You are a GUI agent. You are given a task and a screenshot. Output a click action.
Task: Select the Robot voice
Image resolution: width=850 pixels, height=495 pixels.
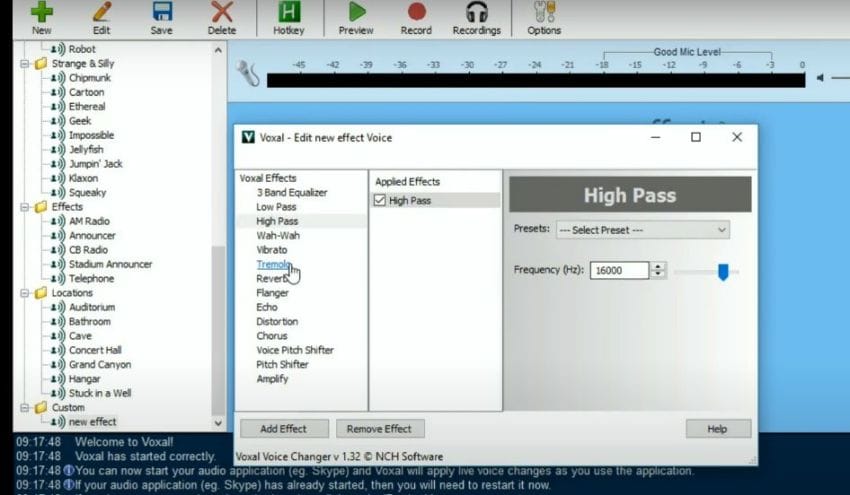click(x=82, y=49)
